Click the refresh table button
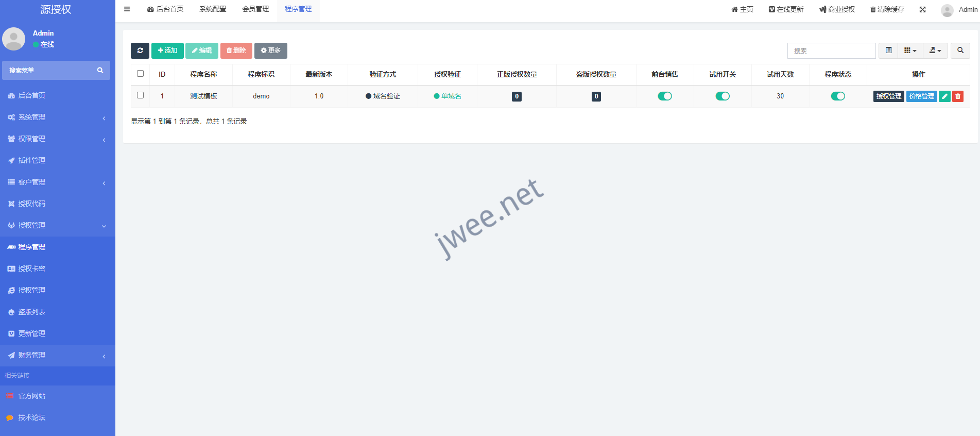This screenshot has width=980, height=436. [140, 51]
